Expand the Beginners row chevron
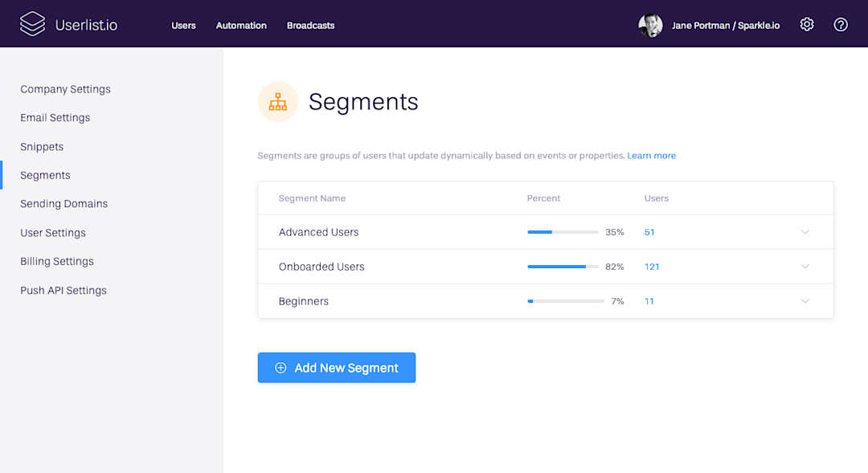 (x=805, y=301)
